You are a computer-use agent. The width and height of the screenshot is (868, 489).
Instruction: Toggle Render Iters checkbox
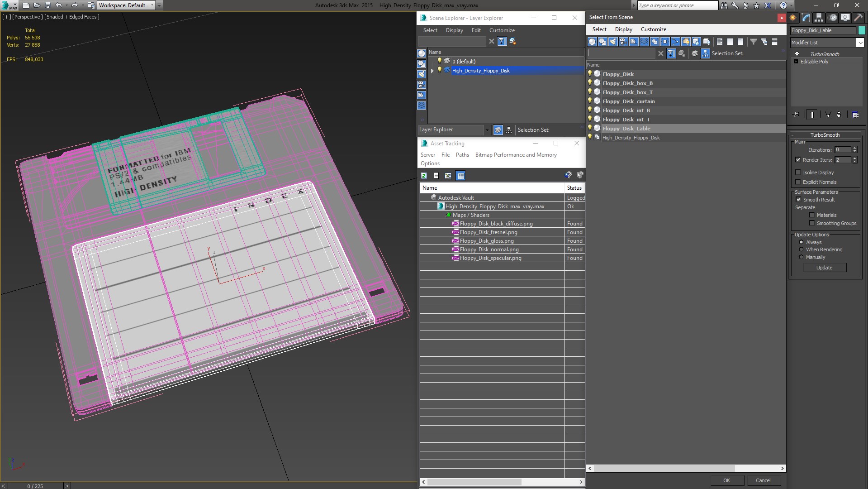click(x=798, y=160)
